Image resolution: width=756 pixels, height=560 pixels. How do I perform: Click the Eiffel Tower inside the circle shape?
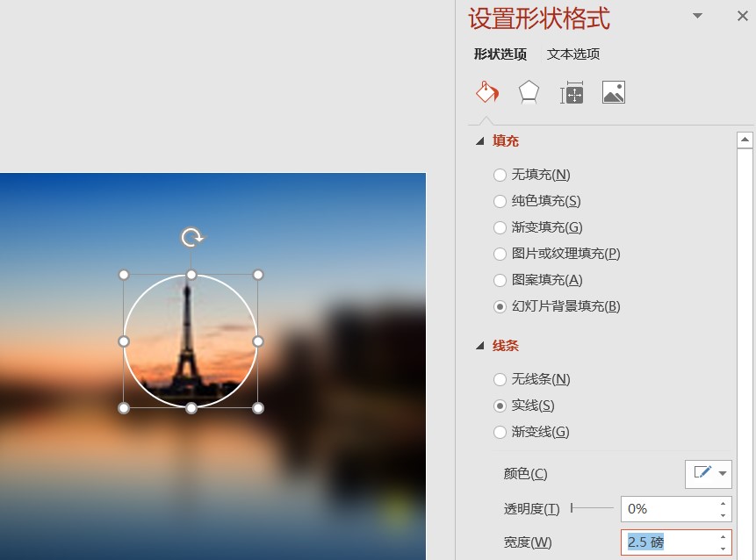coord(187,337)
